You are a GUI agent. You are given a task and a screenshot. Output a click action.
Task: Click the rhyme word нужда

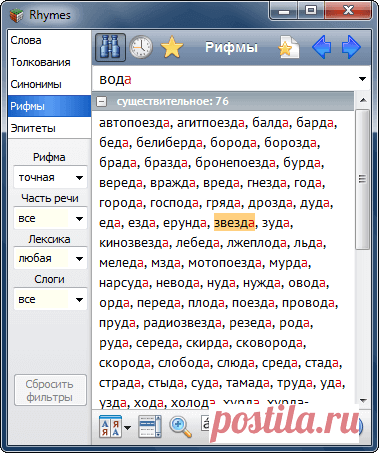click(262, 283)
